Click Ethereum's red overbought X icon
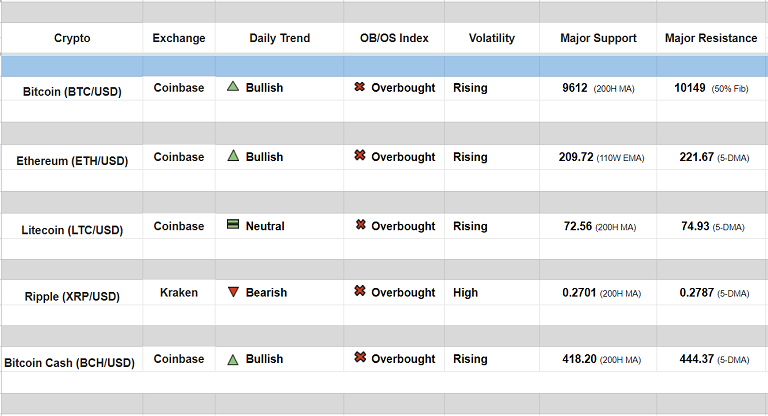This screenshot has height=416, width=768. (x=360, y=156)
